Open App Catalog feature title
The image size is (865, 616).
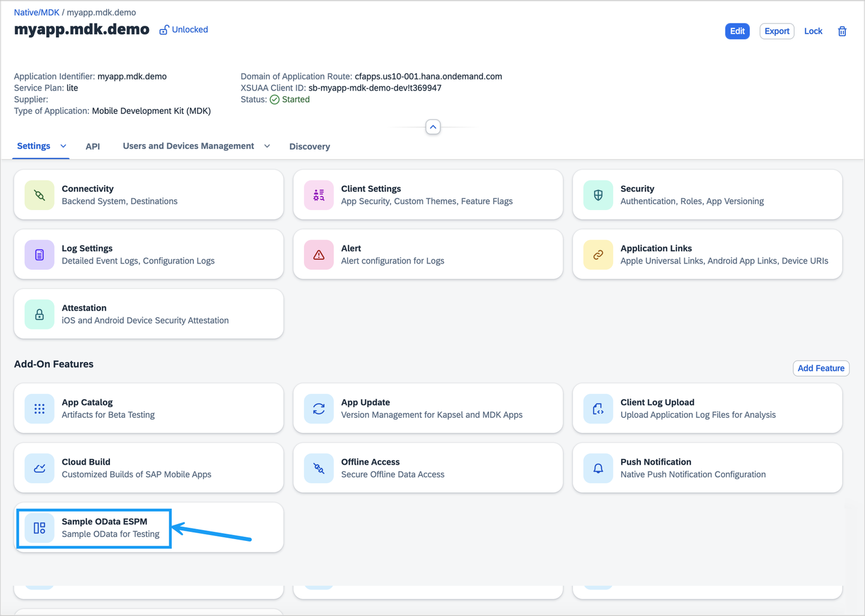coord(87,402)
